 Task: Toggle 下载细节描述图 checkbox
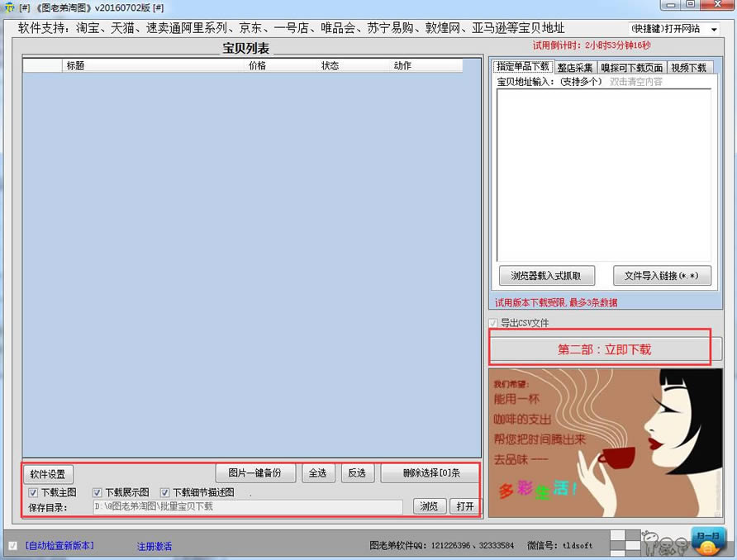coord(164,493)
